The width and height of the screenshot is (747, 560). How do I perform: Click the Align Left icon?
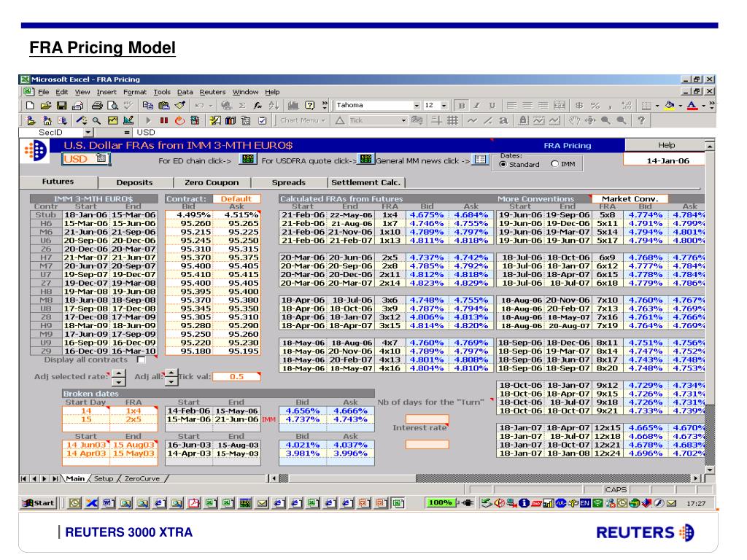pos(511,106)
